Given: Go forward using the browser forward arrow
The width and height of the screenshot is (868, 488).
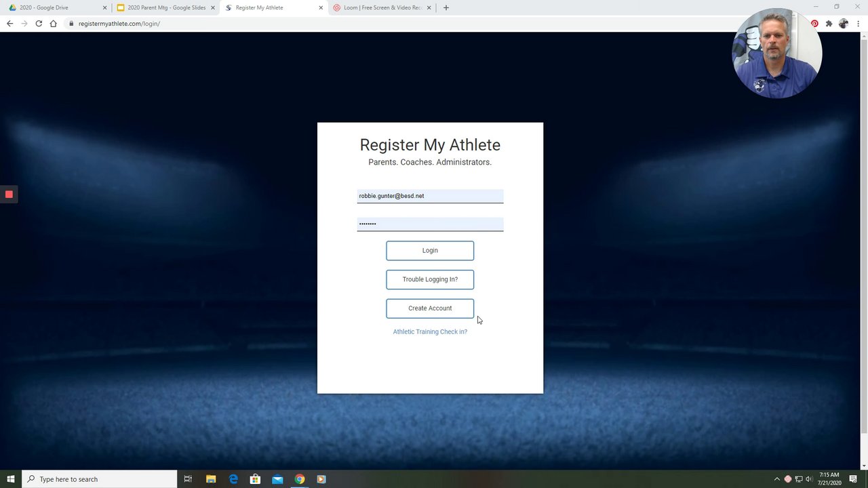Looking at the screenshot, I should pyautogui.click(x=24, y=23).
